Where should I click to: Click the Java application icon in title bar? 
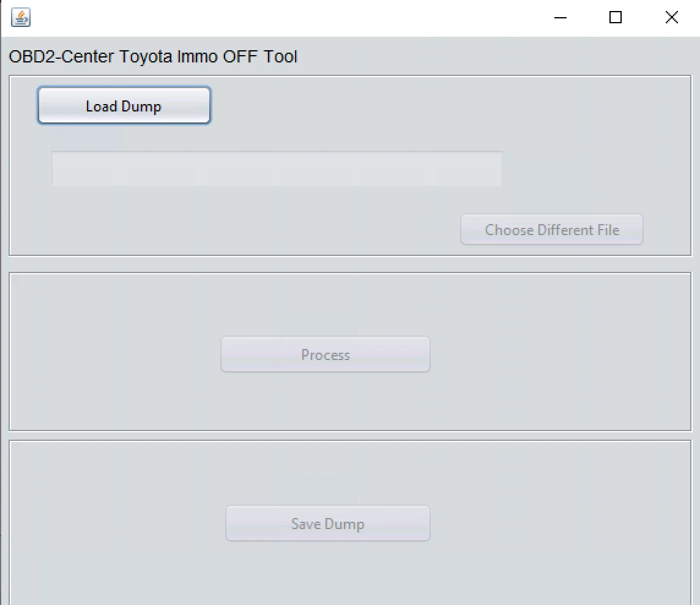click(21, 18)
